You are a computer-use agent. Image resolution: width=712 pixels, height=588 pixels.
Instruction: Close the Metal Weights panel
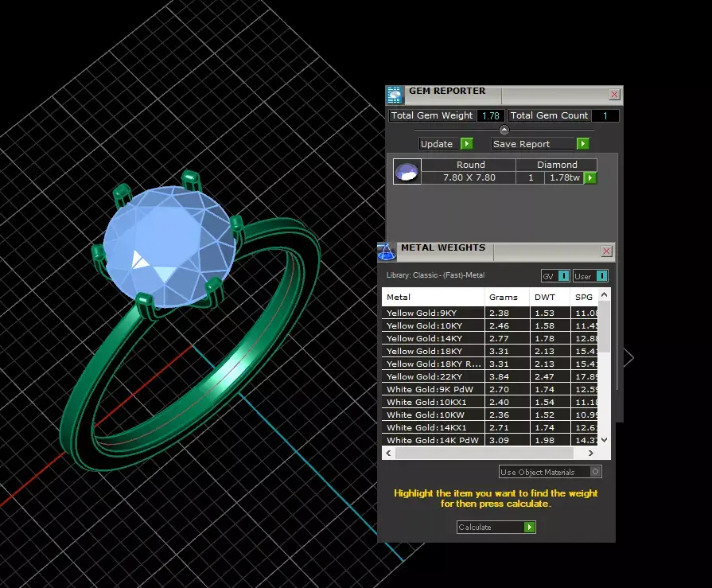pos(607,251)
